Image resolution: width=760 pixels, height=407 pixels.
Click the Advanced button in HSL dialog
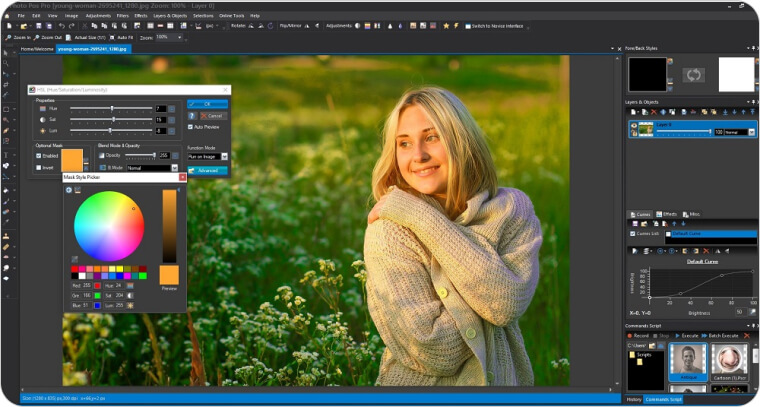(207, 171)
